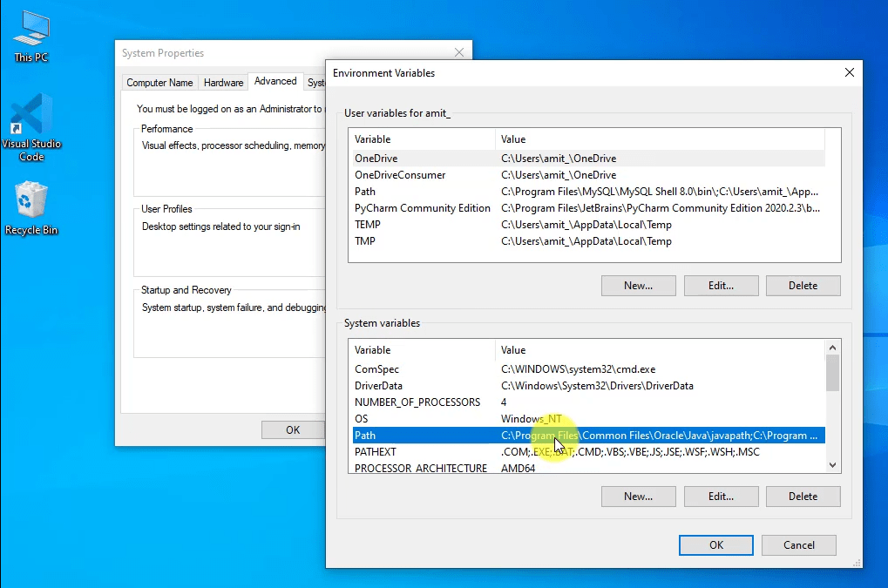This screenshot has height=588, width=888.
Task: Cancel the Environment Variables dialog
Action: (798, 544)
